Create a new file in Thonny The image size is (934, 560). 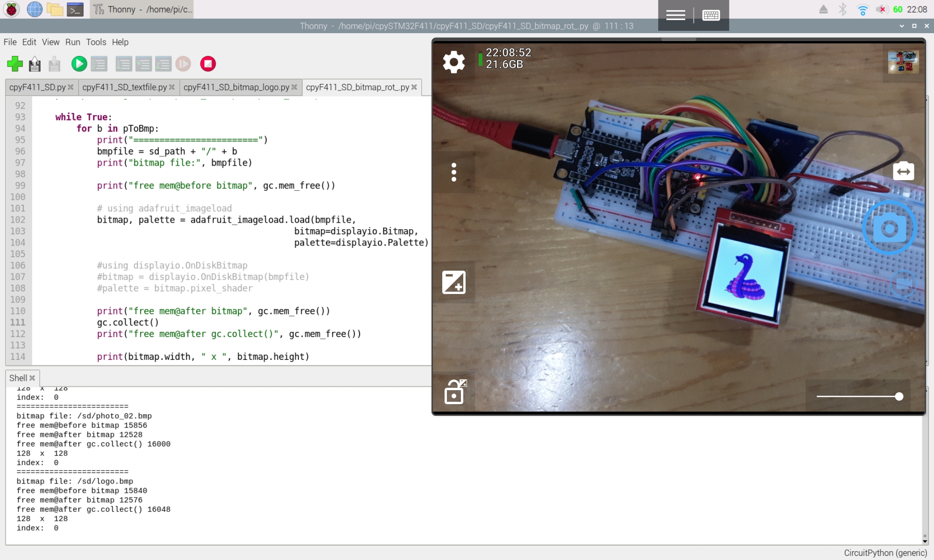click(x=14, y=64)
